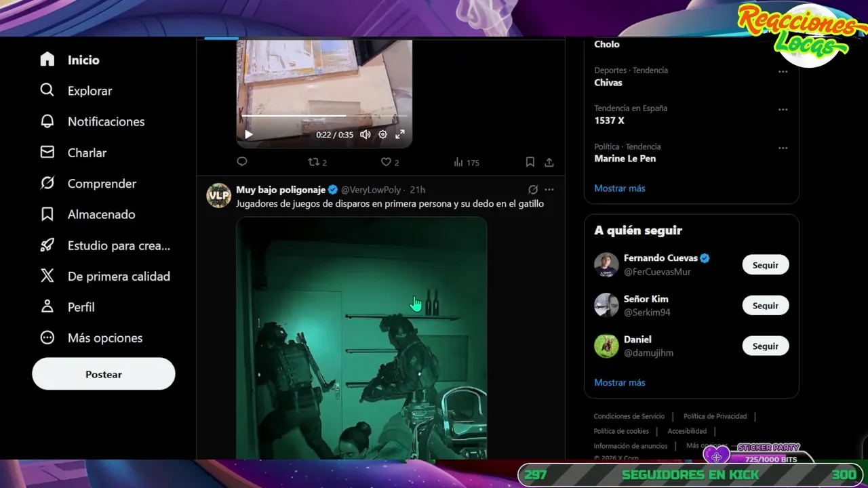868x488 pixels.
Task: Follow Fernando Cuevas
Action: click(766, 265)
